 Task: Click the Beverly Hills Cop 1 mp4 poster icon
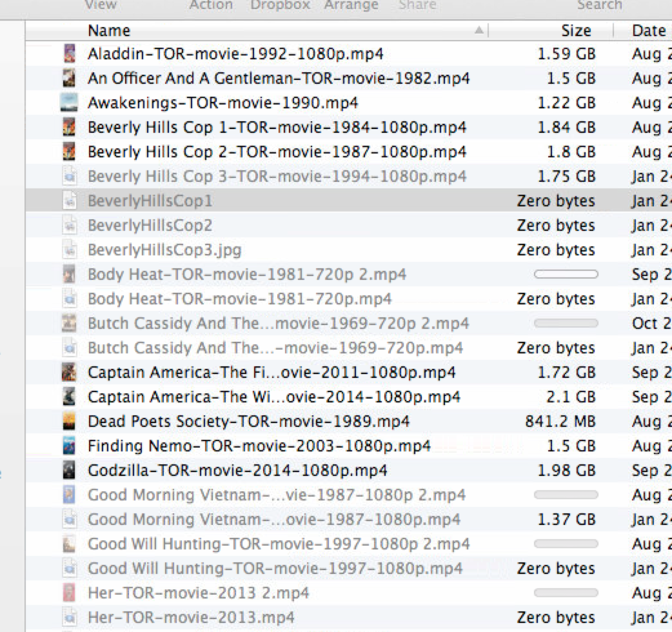[70, 127]
